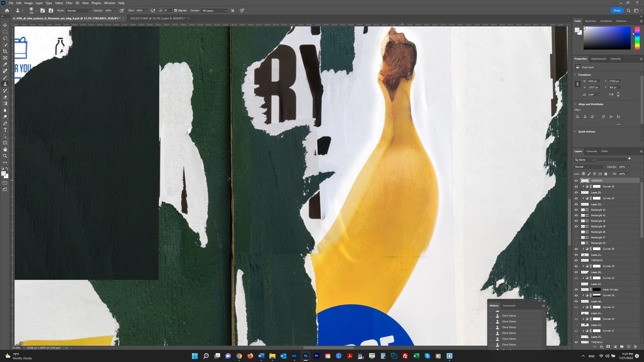This screenshot has height=362, width=644.
Task: Select the Eraser tool
Action: coord(5,97)
